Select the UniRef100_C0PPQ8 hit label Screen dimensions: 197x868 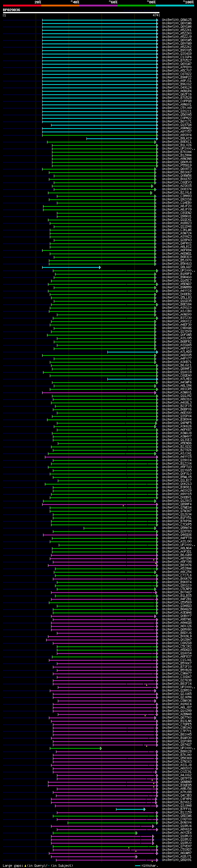coord(177,101)
